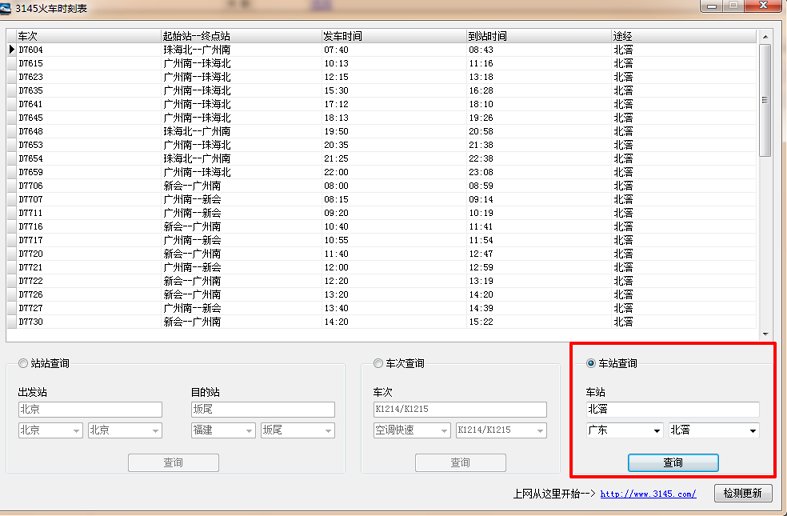Open the 福建 destination province dropdown
Image resolution: width=787 pixels, height=516 pixels.
pos(223,430)
